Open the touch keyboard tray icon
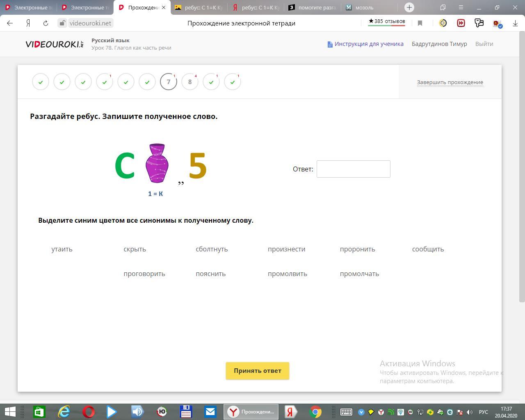This screenshot has height=420, width=525. 346,412
